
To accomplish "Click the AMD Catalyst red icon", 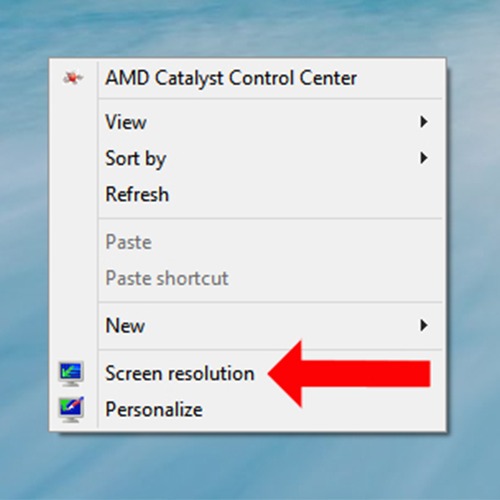I will (x=73, y=78).
